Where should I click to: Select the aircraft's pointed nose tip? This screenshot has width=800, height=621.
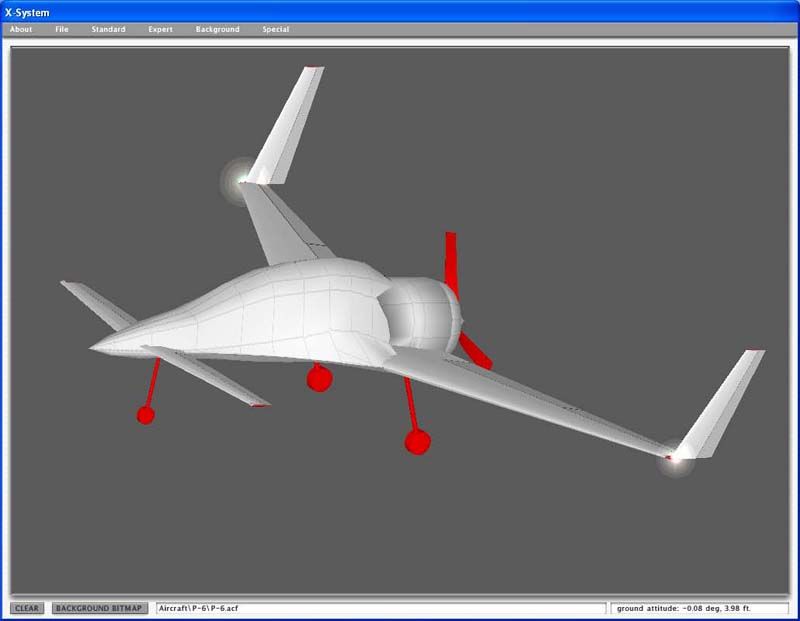point(92,348)
